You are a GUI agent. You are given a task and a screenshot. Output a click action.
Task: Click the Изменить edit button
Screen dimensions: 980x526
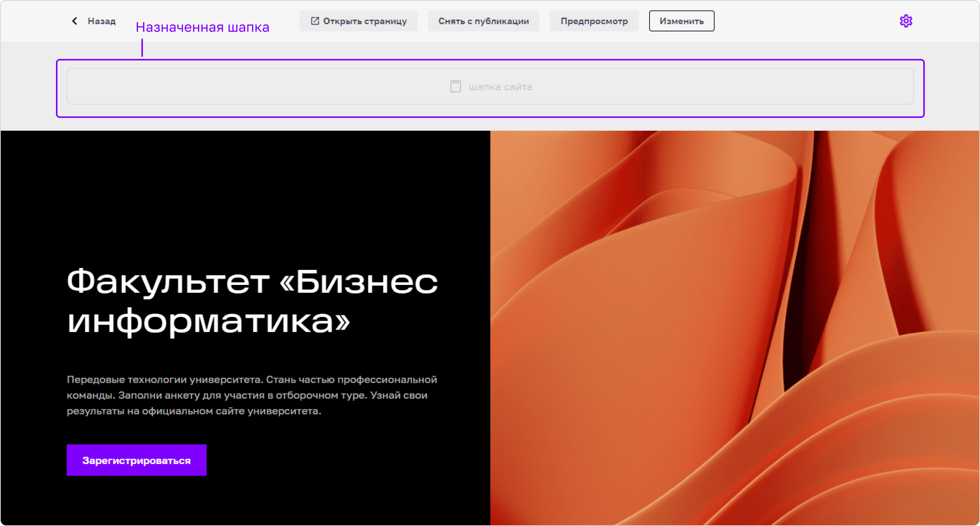coord(681,21)
